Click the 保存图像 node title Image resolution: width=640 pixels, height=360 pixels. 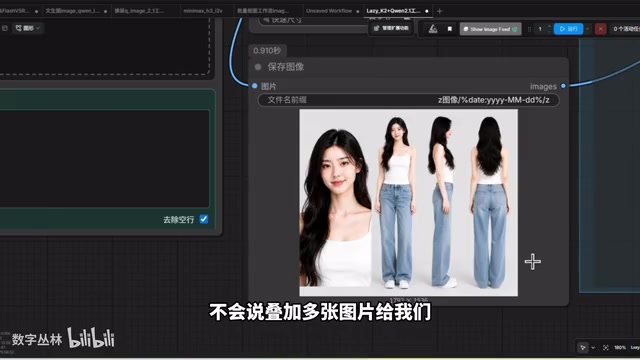286,67
